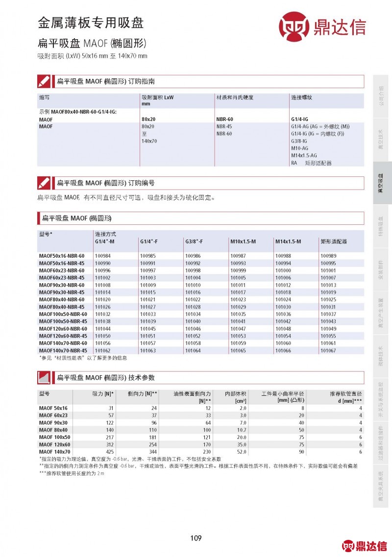392x557 pixels.
Task: Click the 鼎达信 logo at bottom right
Action: pyautogui.click(x=364, y=546)
